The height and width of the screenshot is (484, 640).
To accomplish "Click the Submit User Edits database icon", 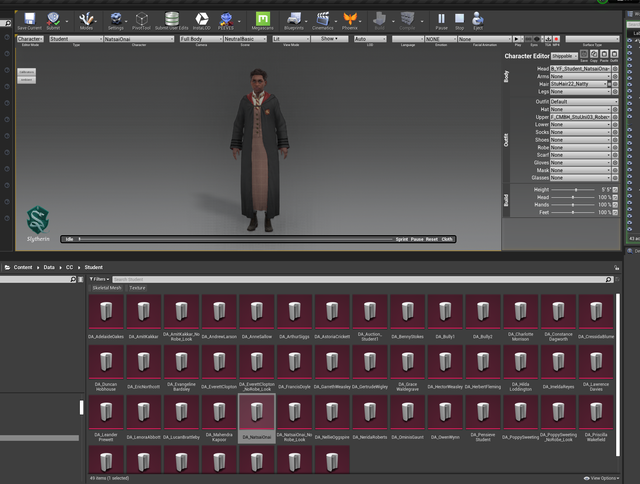I will pyautogui.click(x=172, y=21).
